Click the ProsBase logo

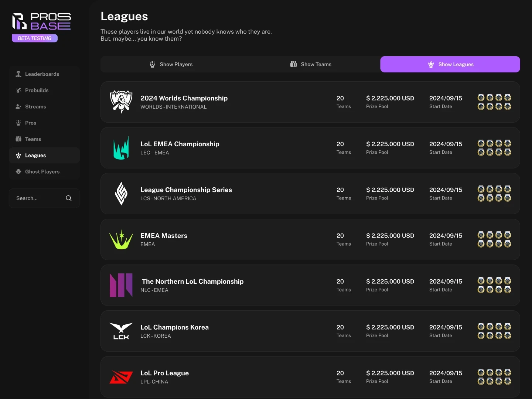point(41,21)
